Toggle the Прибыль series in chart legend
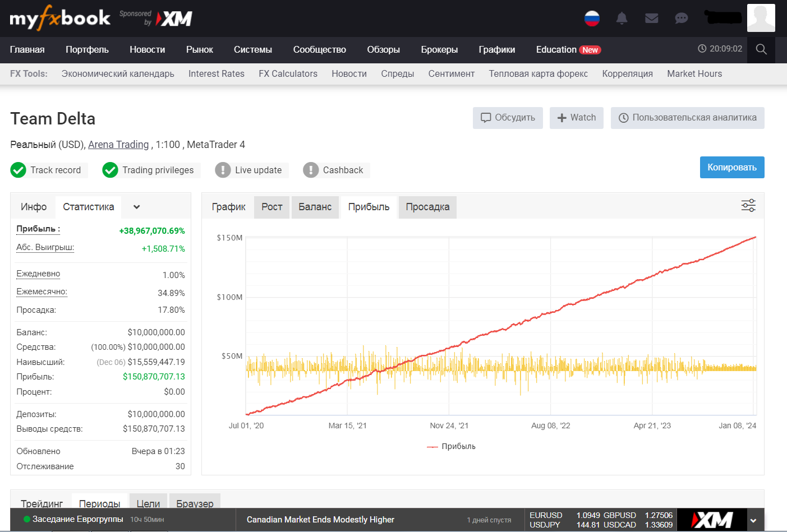The width and height of the screenshot is (787, 532). (x=451, y=446)
